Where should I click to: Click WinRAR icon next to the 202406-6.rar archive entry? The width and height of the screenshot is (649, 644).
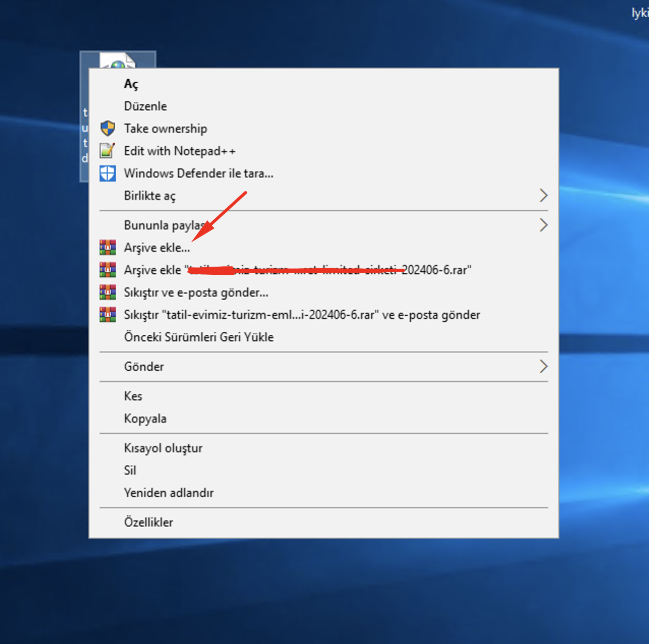point(108,270)
